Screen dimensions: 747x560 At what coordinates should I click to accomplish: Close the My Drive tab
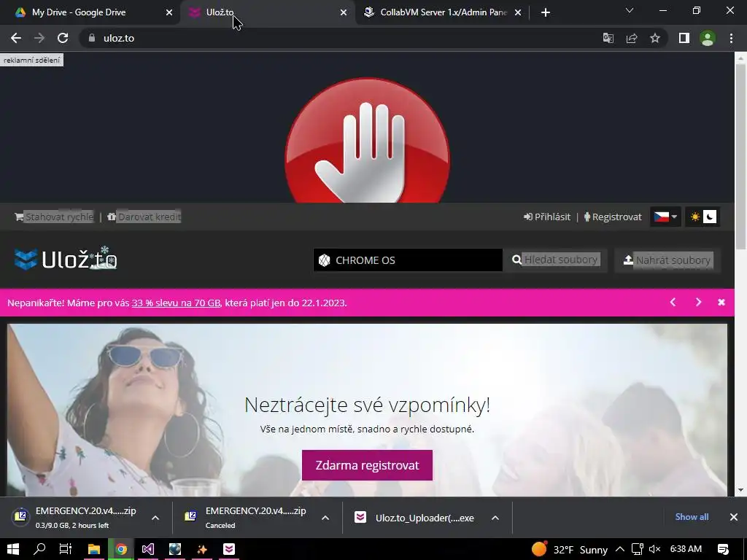(169, 12)
